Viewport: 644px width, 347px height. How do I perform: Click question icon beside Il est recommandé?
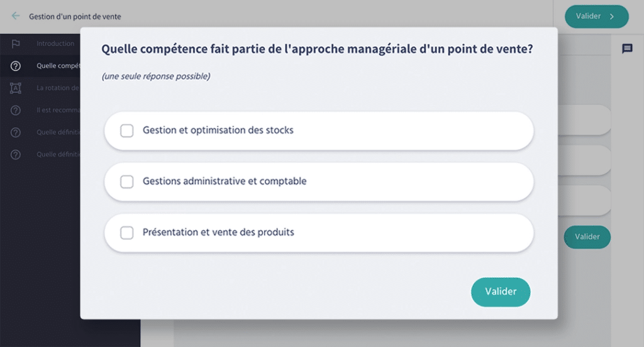pos(16,110)
